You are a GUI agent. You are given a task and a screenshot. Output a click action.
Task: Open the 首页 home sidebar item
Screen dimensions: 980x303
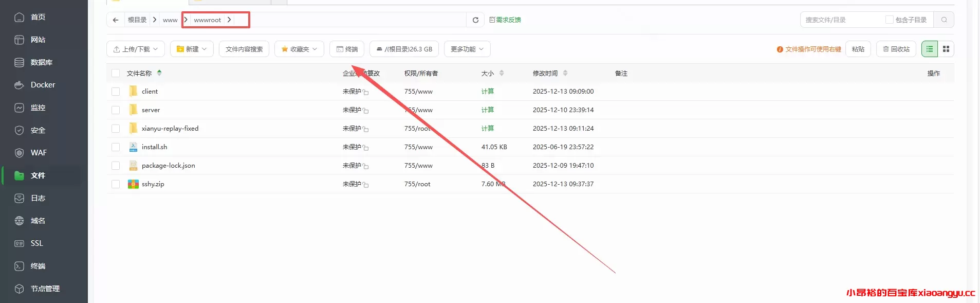click(38, 17)
